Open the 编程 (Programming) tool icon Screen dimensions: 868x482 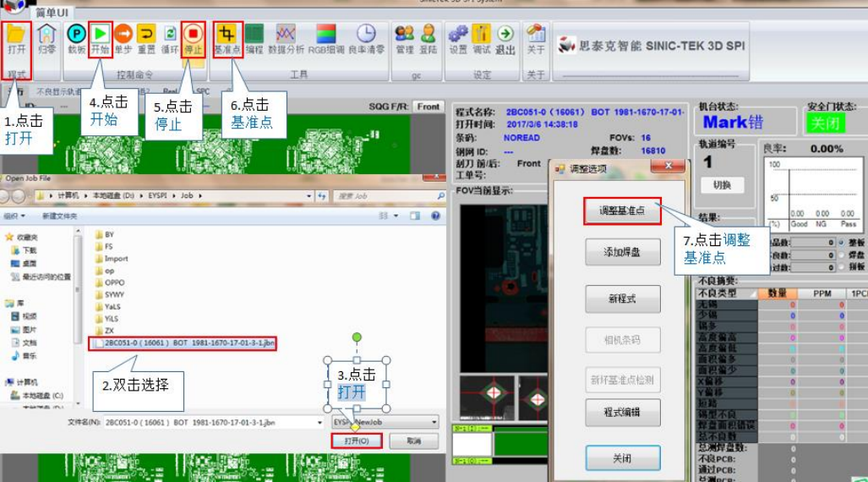254,40
